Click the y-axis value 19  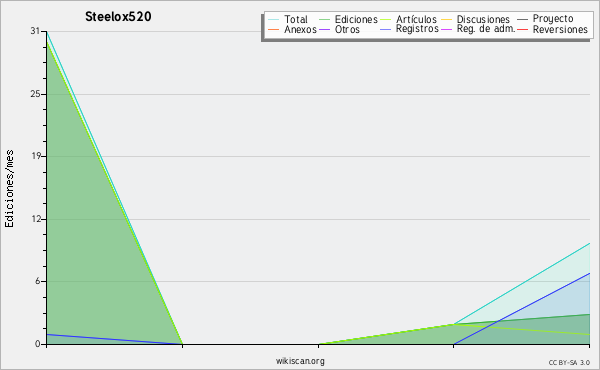coord(35,156)
